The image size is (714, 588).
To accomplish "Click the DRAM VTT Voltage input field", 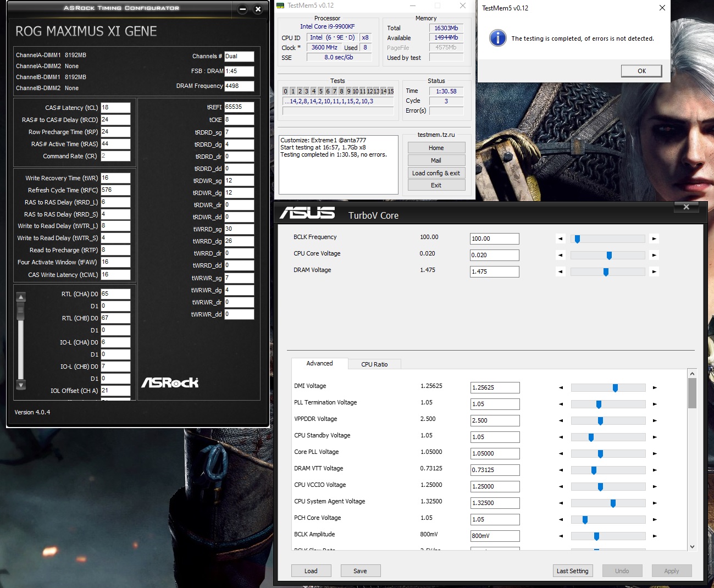I will coord(495,470).
